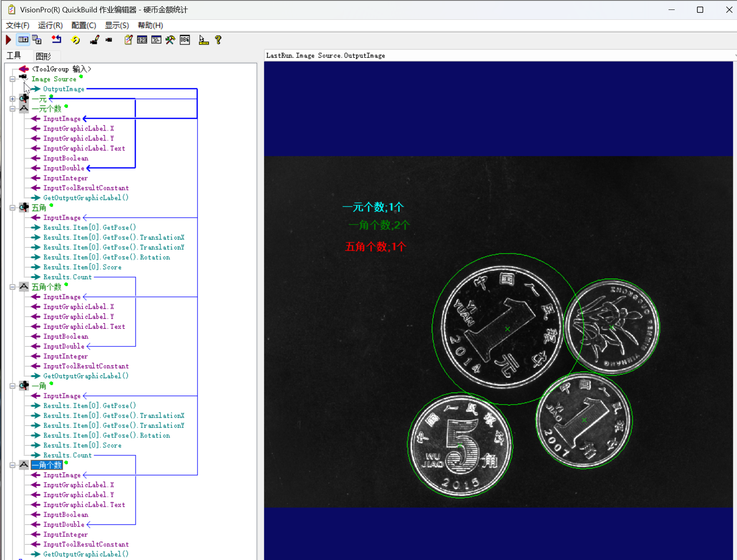
Task: Select InputToolResultConstant under 一角个数
Action: tap(86, 544)
